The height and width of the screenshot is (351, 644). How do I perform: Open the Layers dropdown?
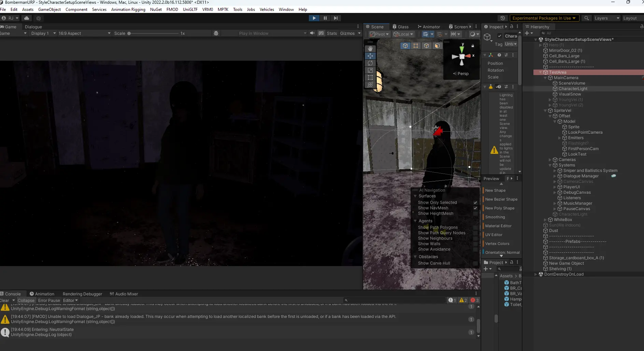(606, 18)
